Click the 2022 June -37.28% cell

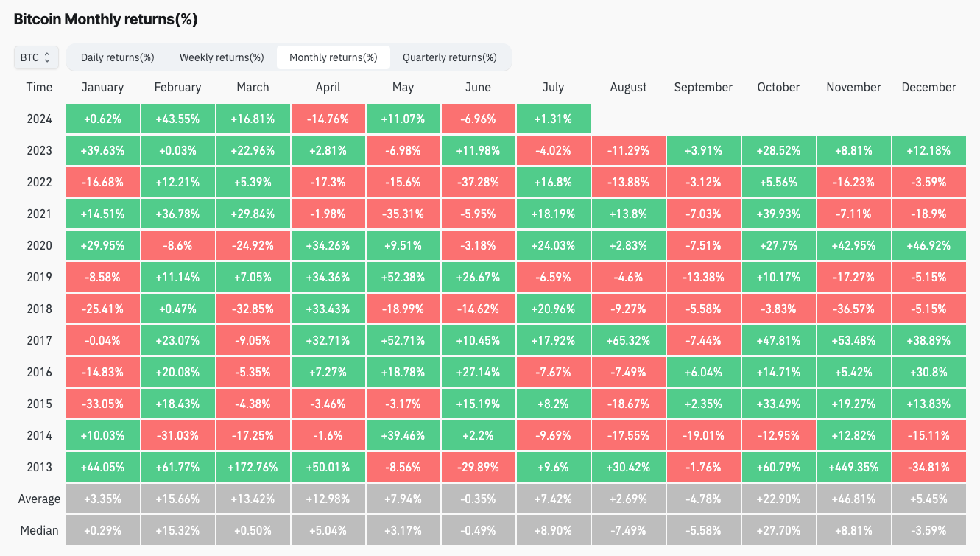(x=478, y=182)
